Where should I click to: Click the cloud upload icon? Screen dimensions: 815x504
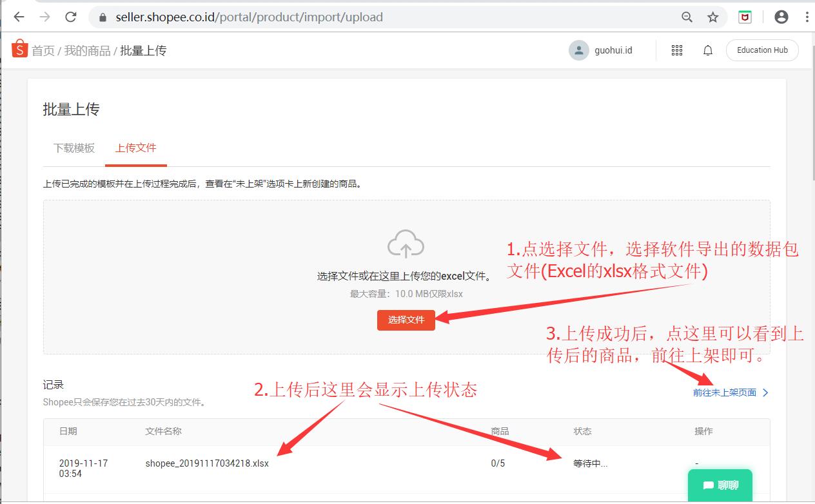coord(406,244)
